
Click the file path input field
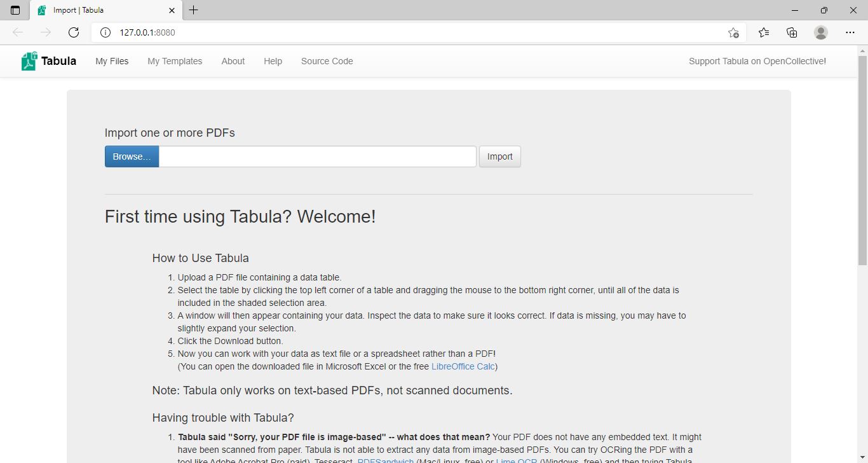(317, 156)
